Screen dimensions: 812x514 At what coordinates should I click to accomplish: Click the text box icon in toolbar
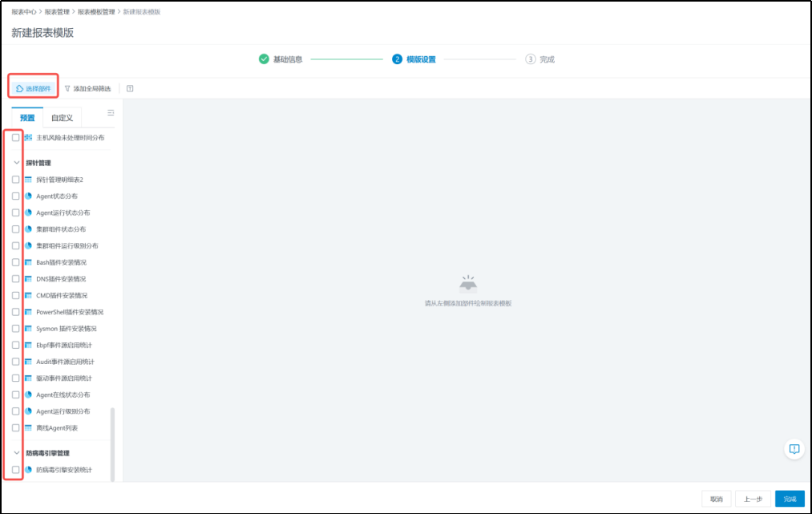pos(130,88)
